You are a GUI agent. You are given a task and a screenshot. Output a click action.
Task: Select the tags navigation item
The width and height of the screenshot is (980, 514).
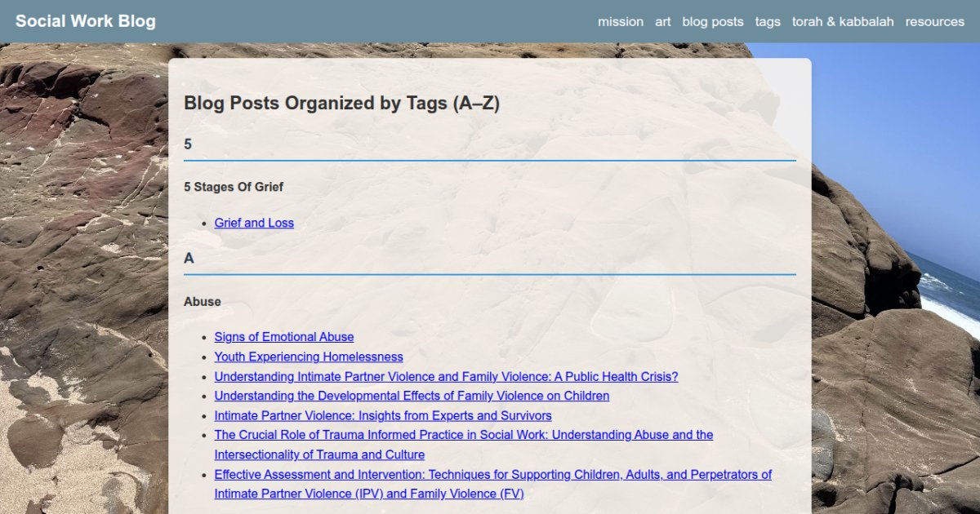click(767, 22)
